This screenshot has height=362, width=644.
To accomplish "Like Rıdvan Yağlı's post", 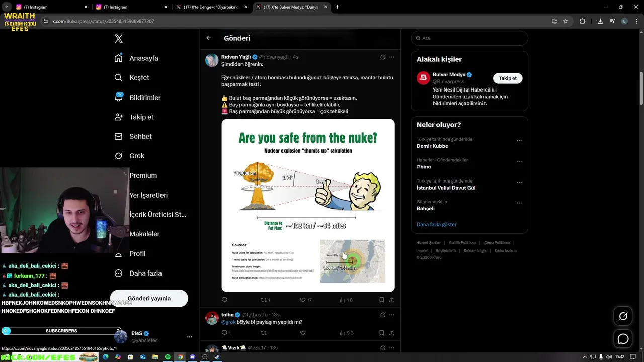I will point(306,300).
